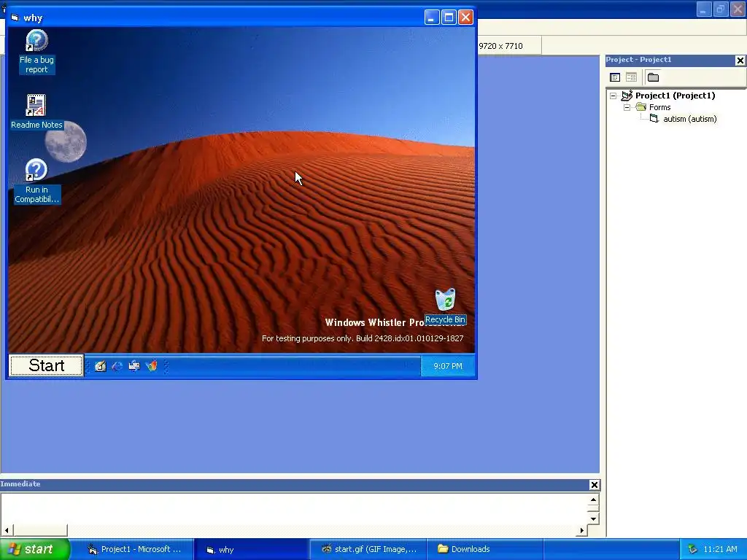Close the Immediate window panel
Viewport: 747px width, 560px height.
click(594, 485)
